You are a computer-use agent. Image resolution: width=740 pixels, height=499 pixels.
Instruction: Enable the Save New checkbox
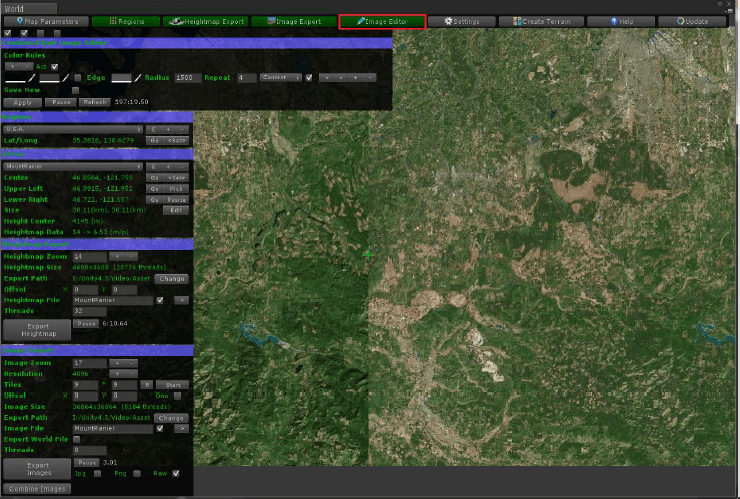(x=76, y=90)
